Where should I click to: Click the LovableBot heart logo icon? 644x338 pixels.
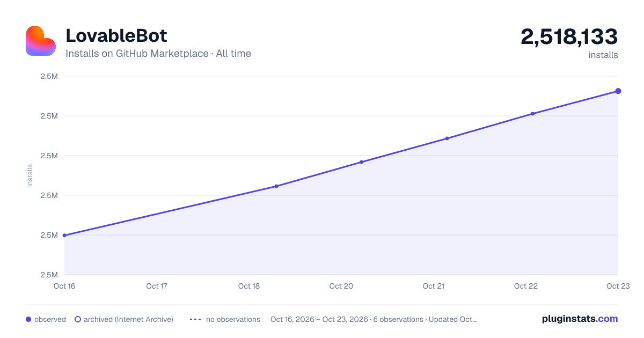tap(41, 41)
